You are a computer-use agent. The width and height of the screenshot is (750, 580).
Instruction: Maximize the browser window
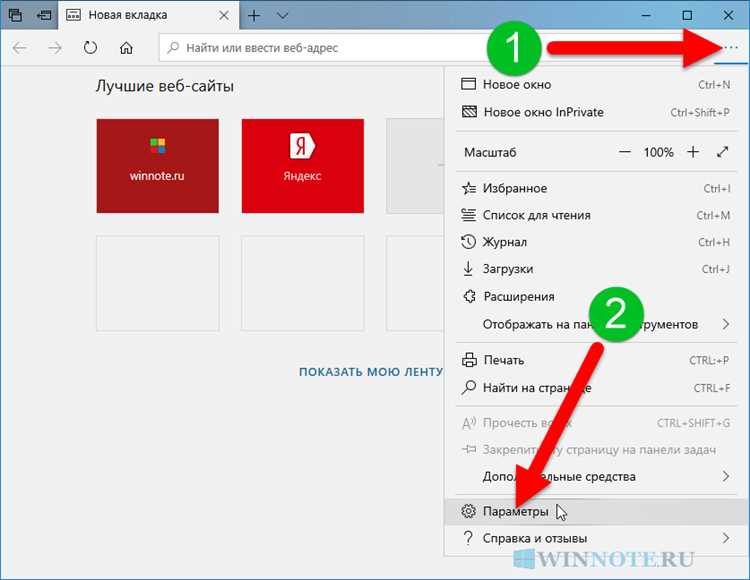tap(687, 16)
